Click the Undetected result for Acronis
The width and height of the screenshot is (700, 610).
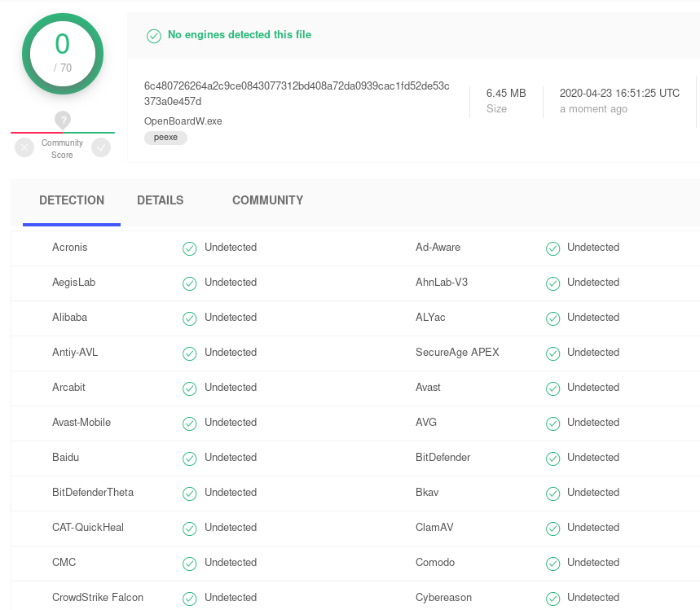pos(231,248)
